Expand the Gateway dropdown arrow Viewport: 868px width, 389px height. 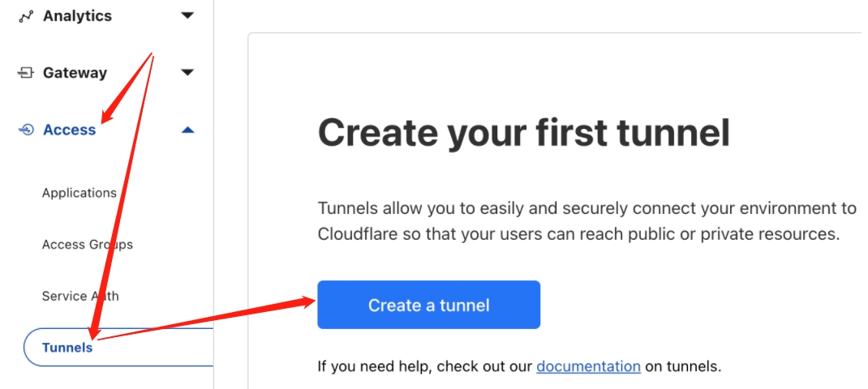pyautogui.click(x=187, y=73)
